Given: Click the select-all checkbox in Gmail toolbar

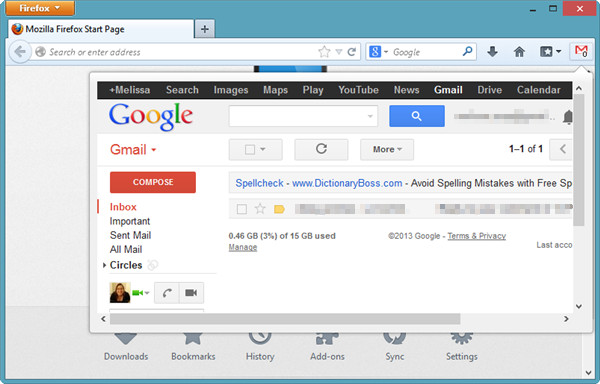Looking at the screenshot, I should coord(250,150).
